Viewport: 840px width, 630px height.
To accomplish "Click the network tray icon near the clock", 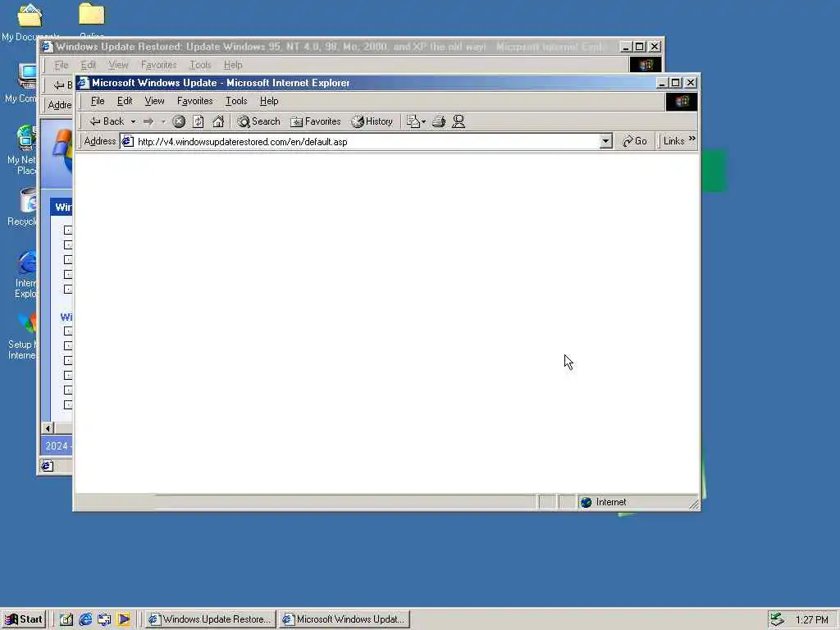I will (x=777, y=619).
